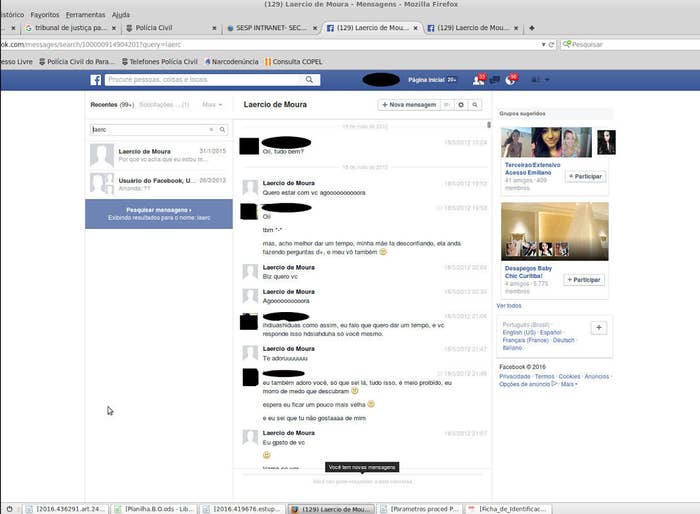Open Parametros proced taskbar window
The width and height of the screenshot is (700, 514).
(419, 509)
